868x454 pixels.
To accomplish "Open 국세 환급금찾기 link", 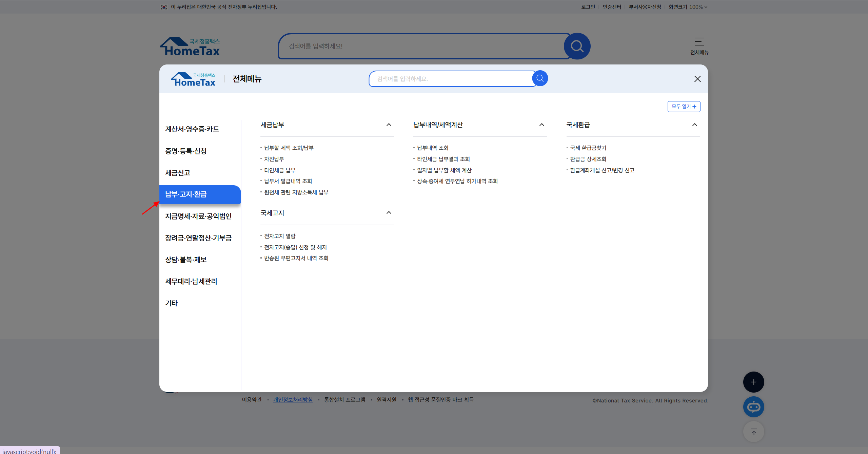I will click(588, 148).
